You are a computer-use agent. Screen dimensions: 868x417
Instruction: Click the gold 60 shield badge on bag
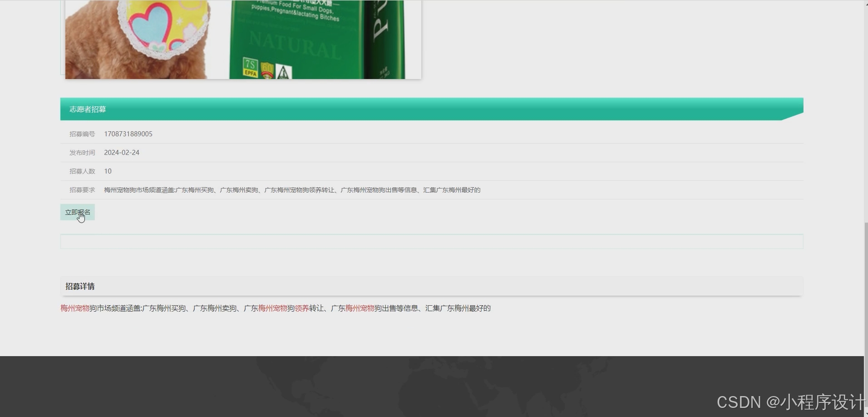[x=267, y=70]
